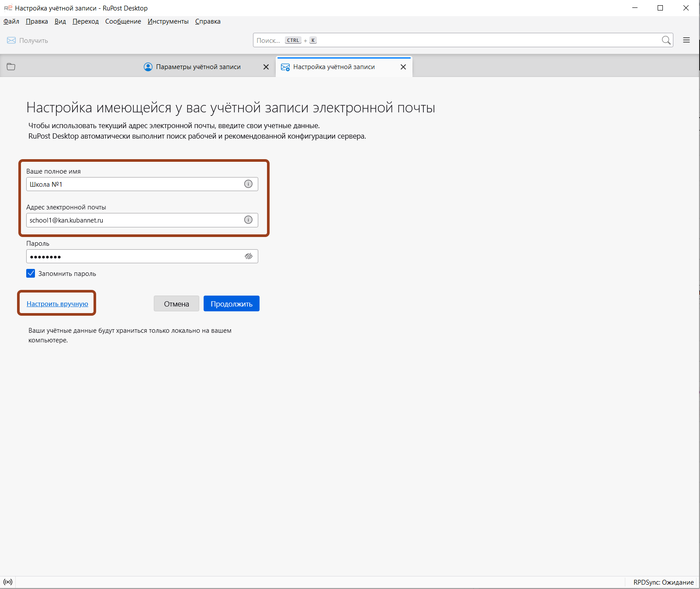The width and height of the screenshot is (700, 589).
Task: Click the magnifier icon in search bar
Action: click(666, 40)
